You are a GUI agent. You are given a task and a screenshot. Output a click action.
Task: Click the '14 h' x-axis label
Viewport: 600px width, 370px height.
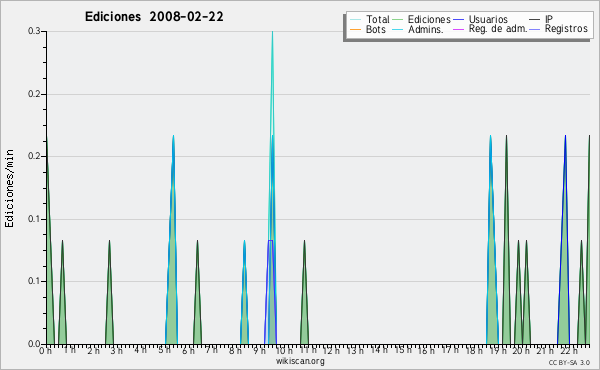(379, 350)
